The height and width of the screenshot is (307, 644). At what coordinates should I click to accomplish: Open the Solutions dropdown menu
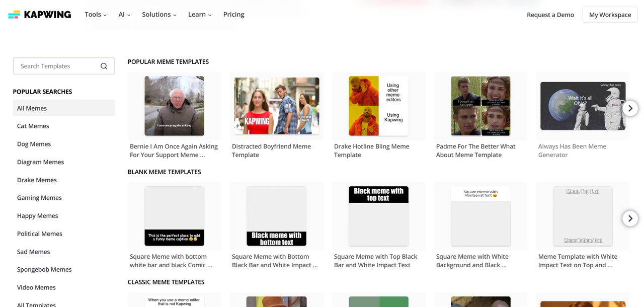[159, 15]
